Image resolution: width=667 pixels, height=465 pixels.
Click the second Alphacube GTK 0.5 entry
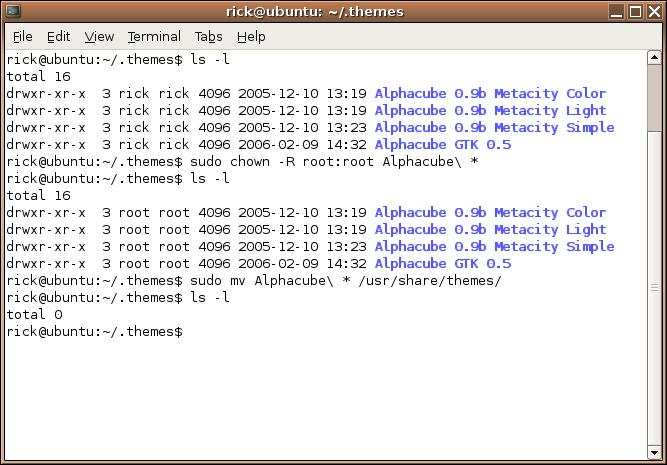coord(443,264)
